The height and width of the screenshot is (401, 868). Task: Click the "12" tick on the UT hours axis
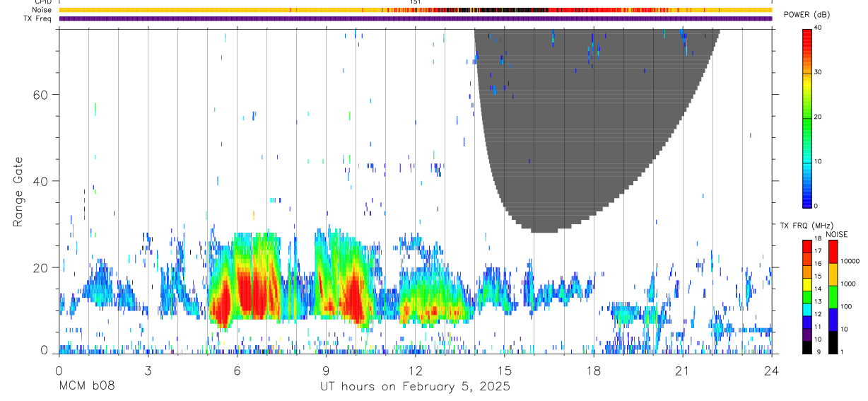415,371
